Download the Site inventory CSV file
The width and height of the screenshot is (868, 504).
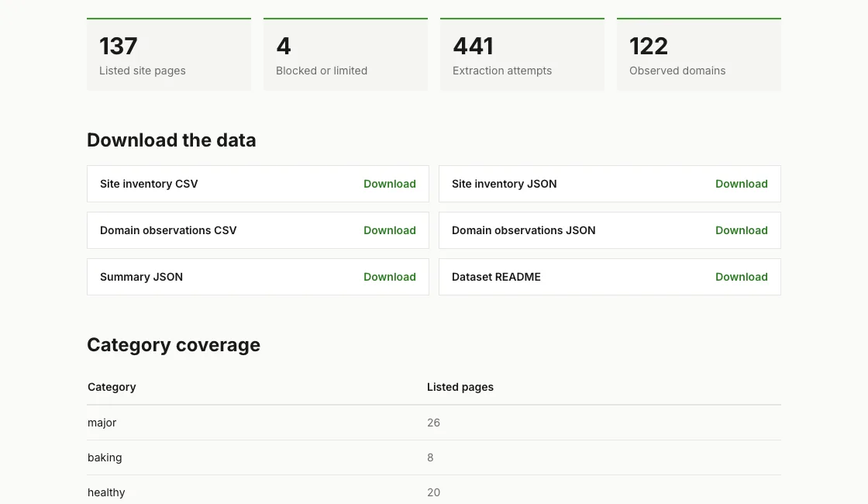pyautogui.click(x=389, y=184)
